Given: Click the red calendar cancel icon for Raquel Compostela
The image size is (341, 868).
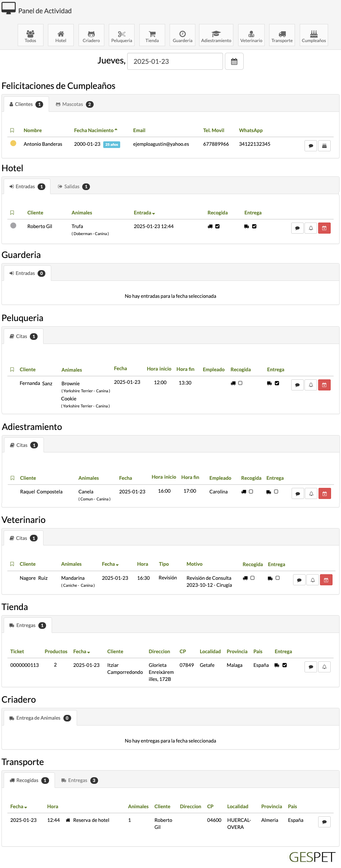Looking at the screenshot, I should coord(324,493).
